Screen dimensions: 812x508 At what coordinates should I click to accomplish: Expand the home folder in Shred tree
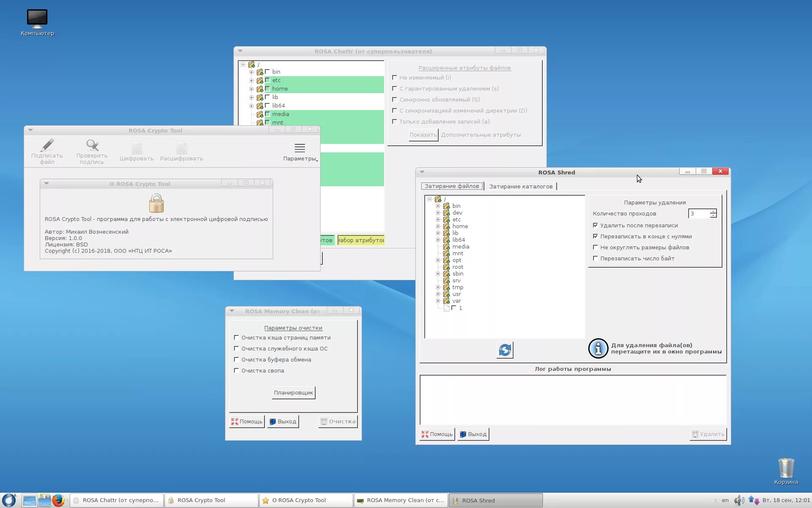pos(438,226)
